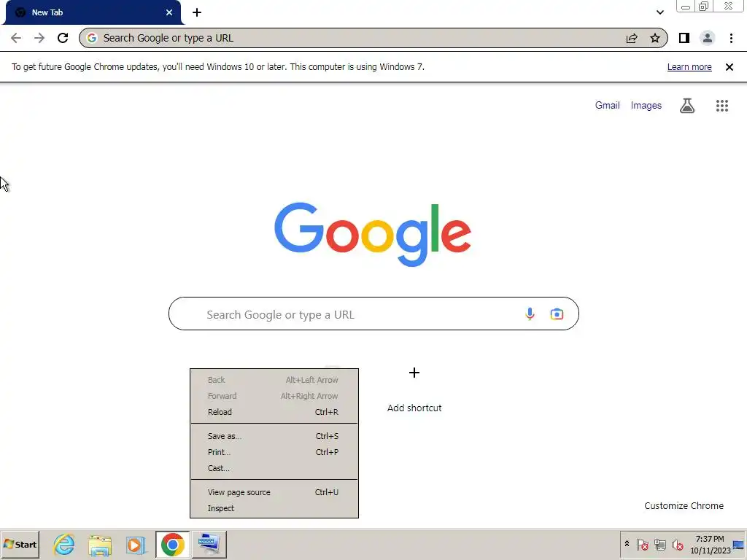The width and height of the screenshot is (747, 560).
Task: Follow the Learn more link
Action: coord(689,67)
